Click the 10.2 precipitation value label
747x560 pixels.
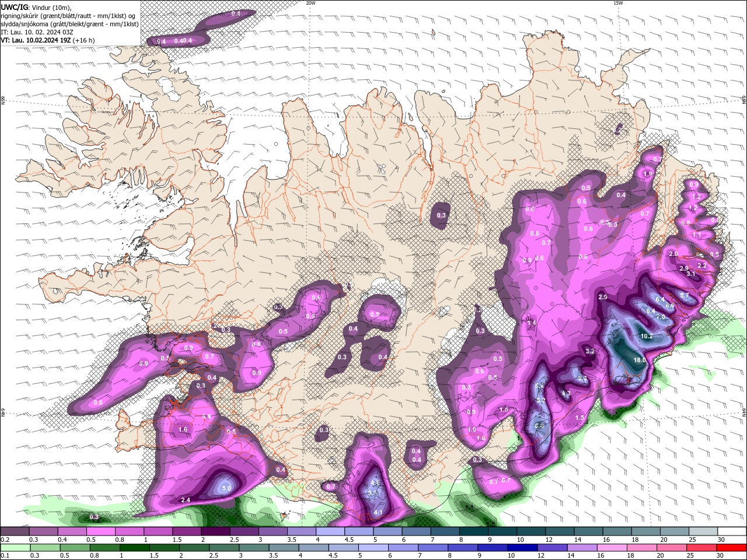click(x=647, y=336)
